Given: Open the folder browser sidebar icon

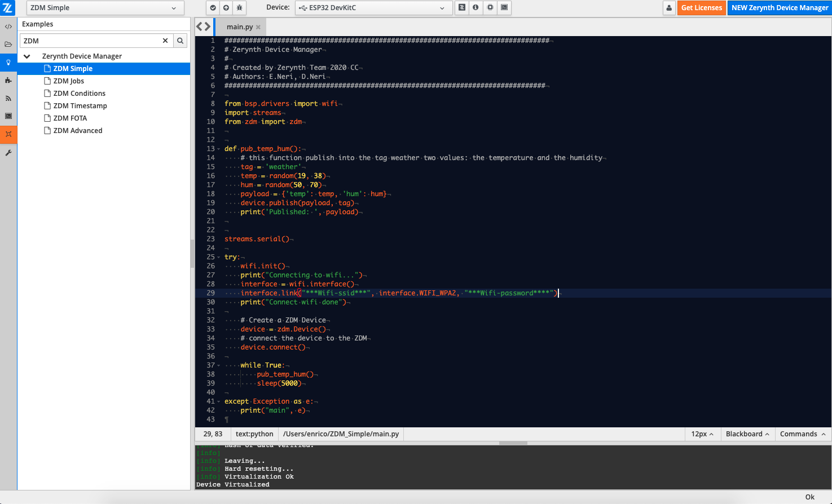Looking at the screenshot, I should [x=8, y=45].
